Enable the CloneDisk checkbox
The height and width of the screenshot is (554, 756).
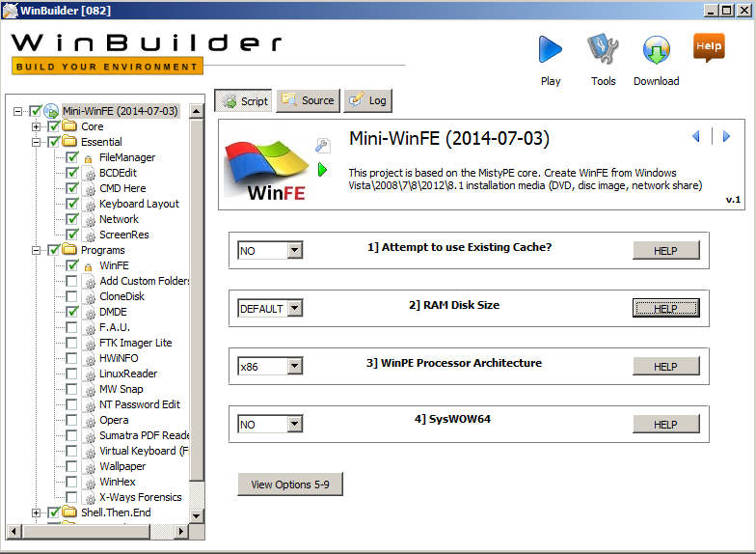click(71, 296)
